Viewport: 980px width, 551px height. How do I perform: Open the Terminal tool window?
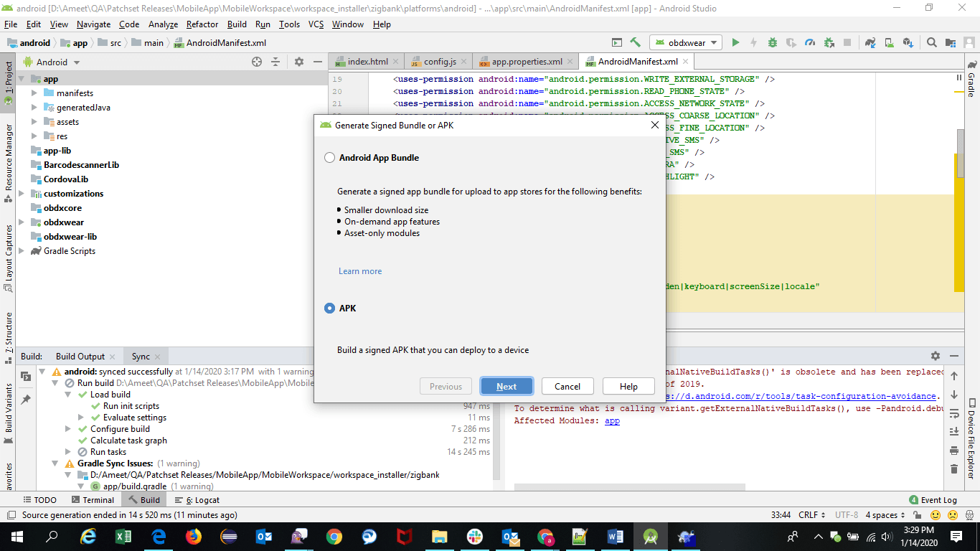[92, 500]
